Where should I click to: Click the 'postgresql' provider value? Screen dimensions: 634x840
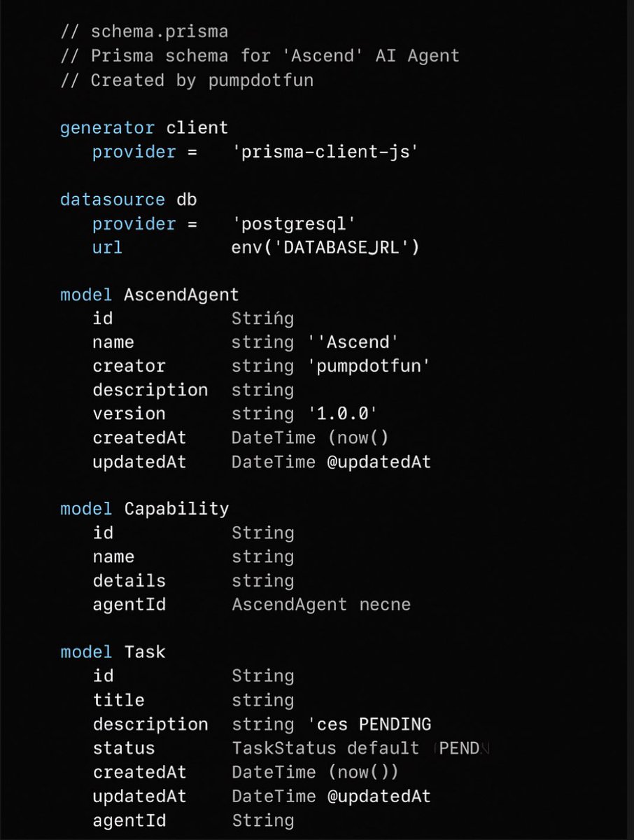coord(294,224)
